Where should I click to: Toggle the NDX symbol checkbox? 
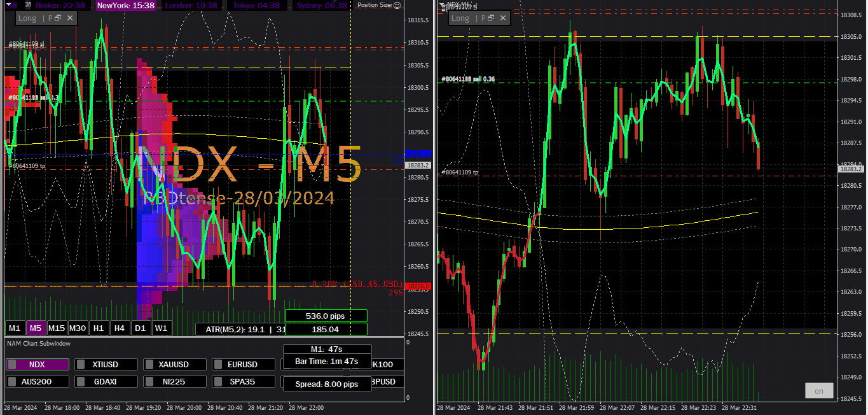point(12,365)
